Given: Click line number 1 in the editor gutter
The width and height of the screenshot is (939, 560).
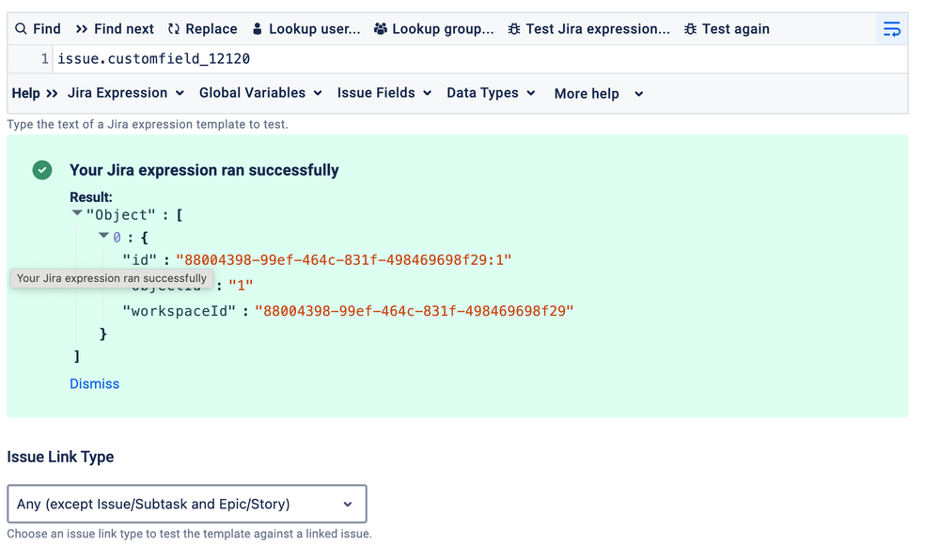Looking at the screenshot, I should (44, 58).
